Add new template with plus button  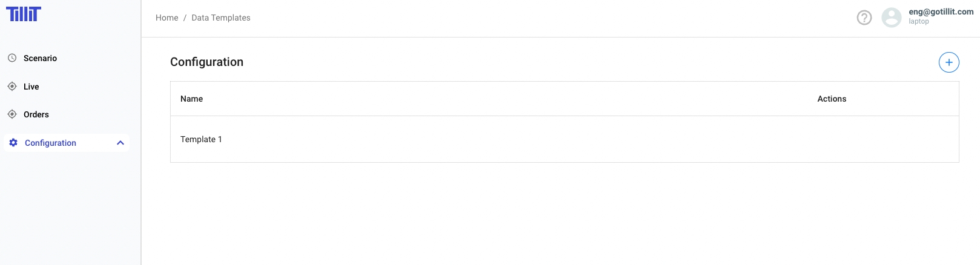pyautogui.click(x=949, y=62)
